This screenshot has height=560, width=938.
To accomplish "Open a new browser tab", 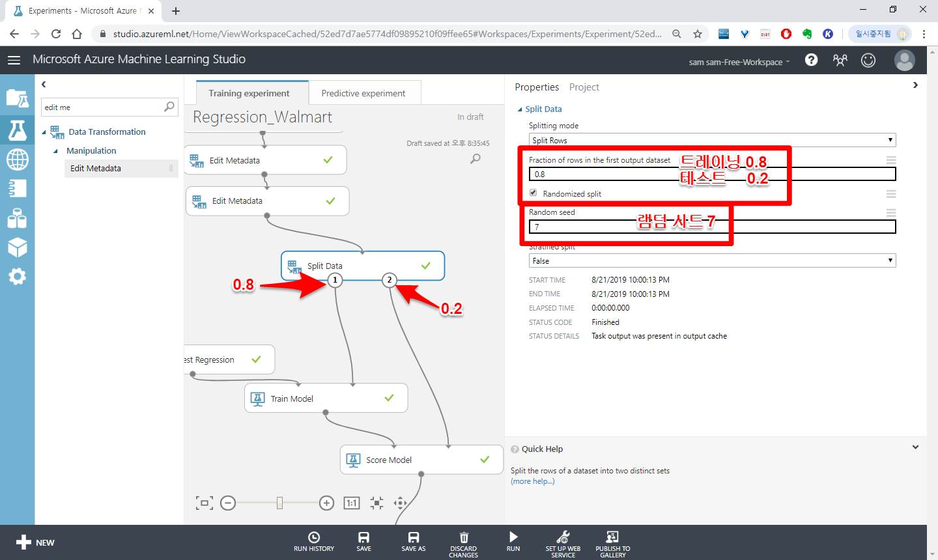I will click(x=176, y=10).
